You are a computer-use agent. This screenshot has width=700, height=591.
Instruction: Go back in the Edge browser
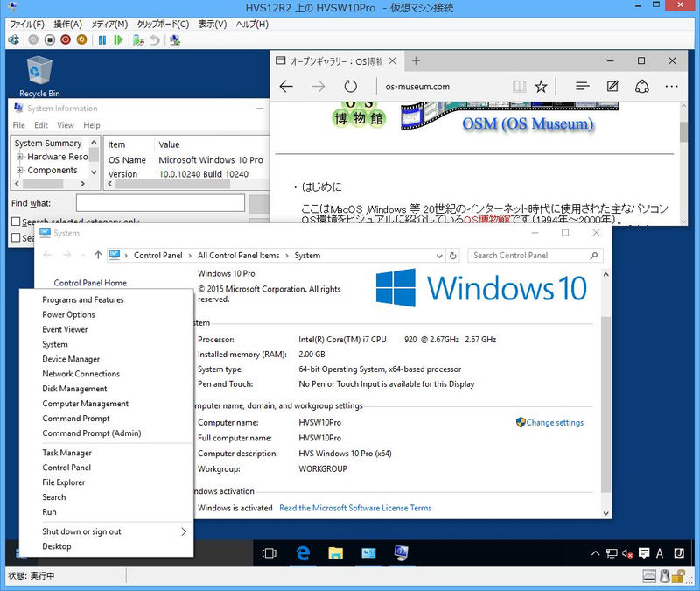(x=286, y=86)
